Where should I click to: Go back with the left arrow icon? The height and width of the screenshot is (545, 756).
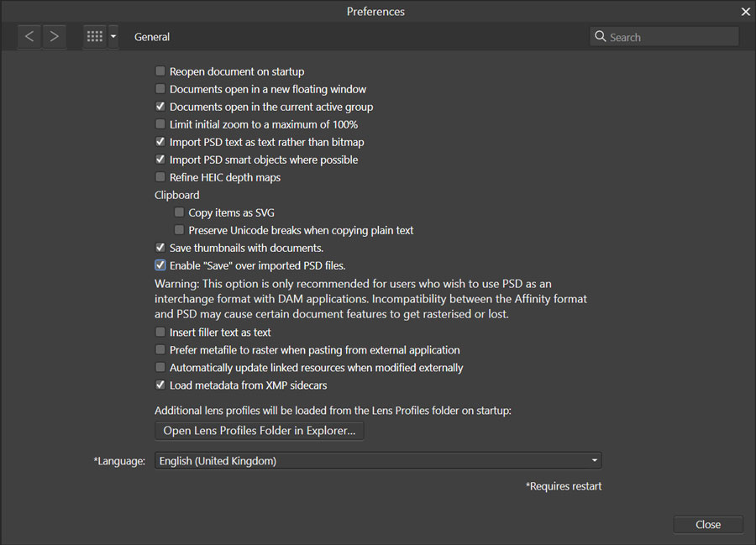[x=29, y=37]
